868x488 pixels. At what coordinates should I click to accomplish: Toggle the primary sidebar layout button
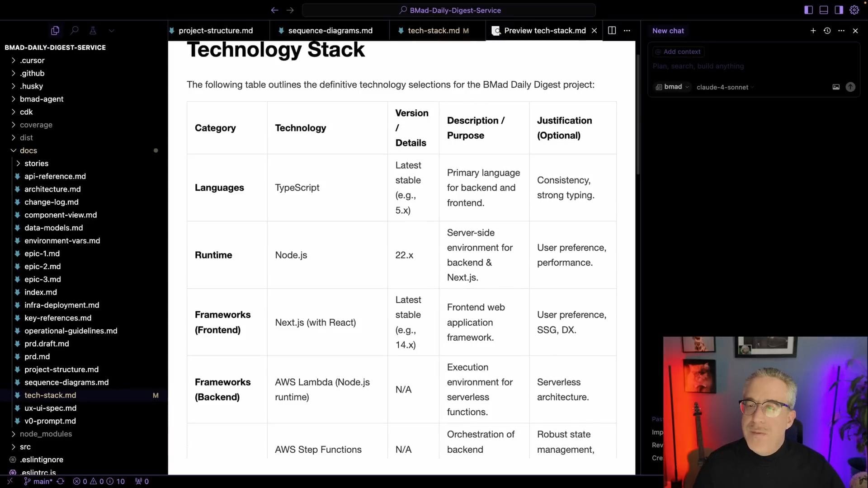click(x=808, y=10)
